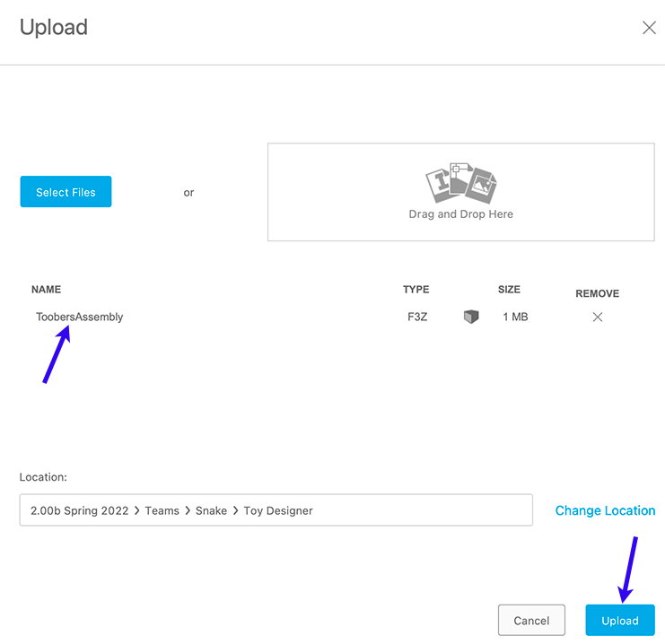Click the 1 MB file size value
Viewport: 665px width, 644px height.
515,317
